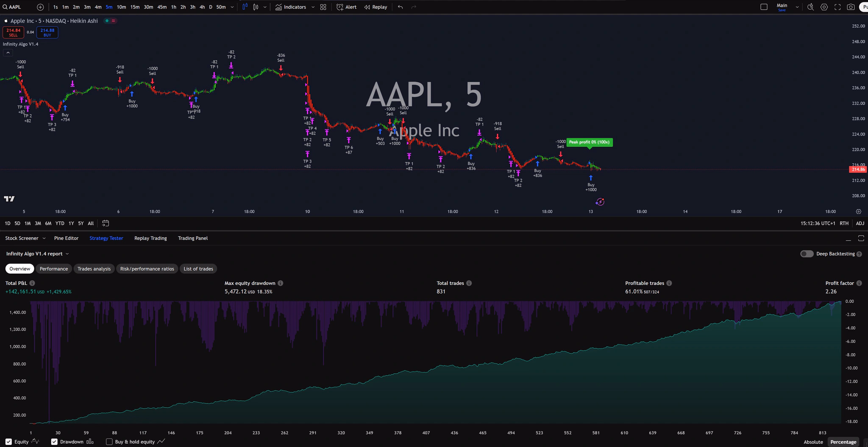The height and width of the screenshot is (447, 868).
Task: Enable Buy & hold equity checkbox
Action: [109, 441]
